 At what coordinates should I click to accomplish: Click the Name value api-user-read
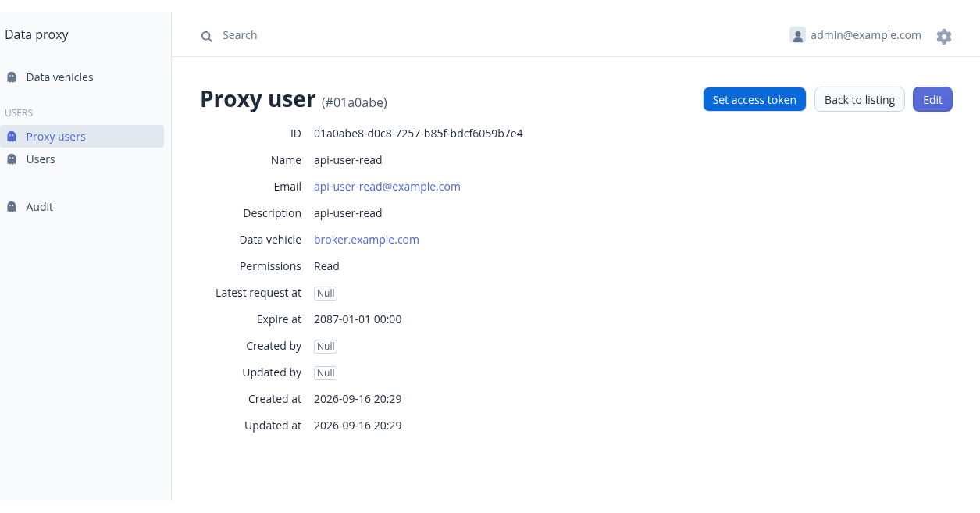click(x=348, y=160)
